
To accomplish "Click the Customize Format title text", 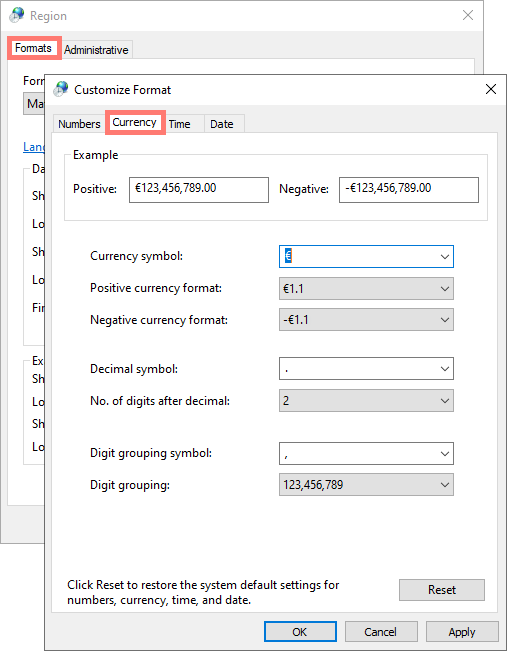I will pyautogui.click(x=122, y=90).
